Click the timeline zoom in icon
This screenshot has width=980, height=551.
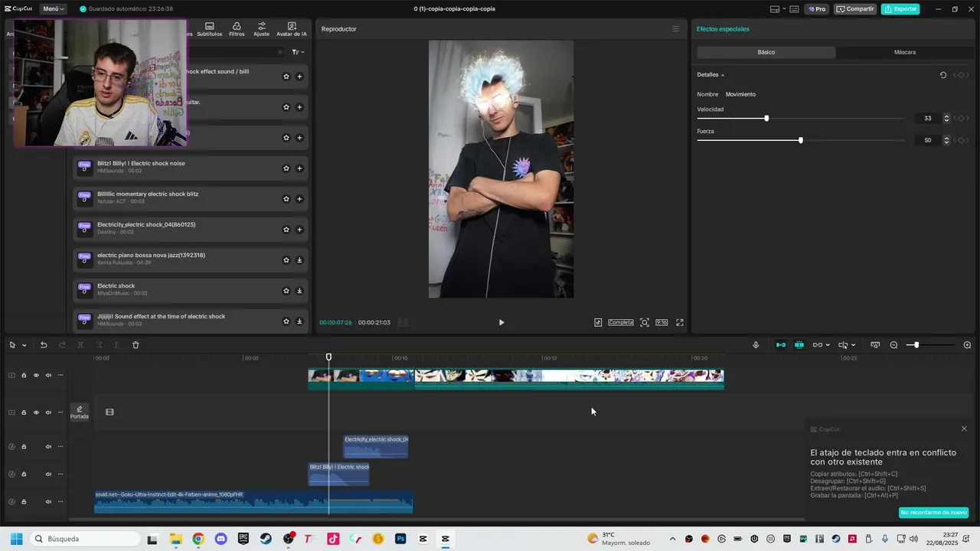(967, 345)
